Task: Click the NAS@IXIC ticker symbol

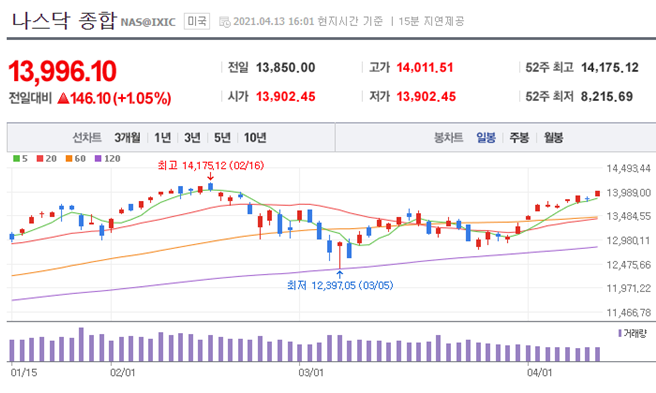Action: (x=148, y=22)
